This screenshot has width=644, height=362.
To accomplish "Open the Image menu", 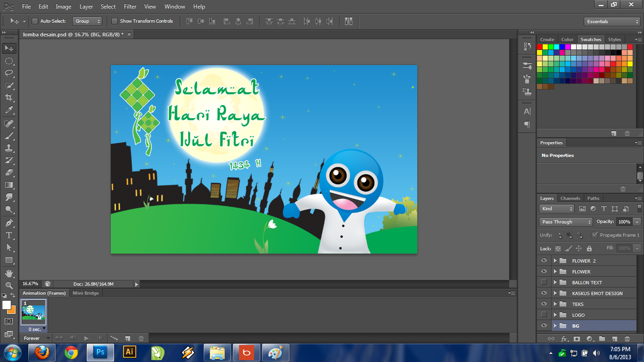I will click(x=63, y=7).
